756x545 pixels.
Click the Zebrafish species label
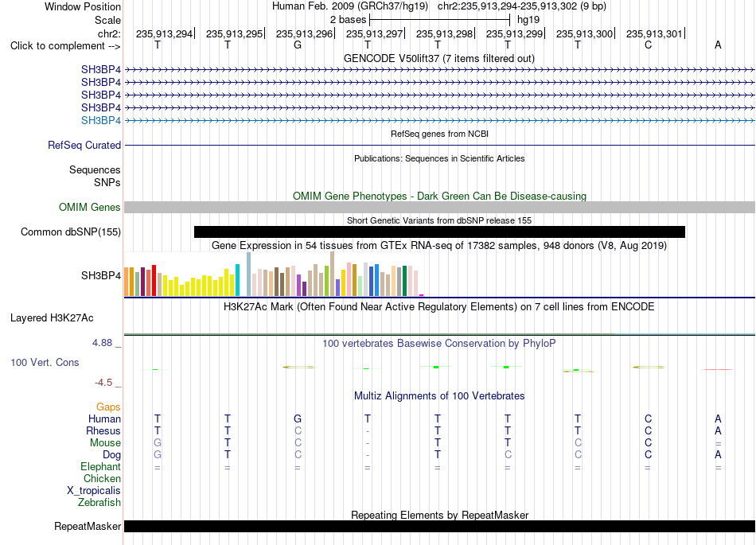click(99, 502)
